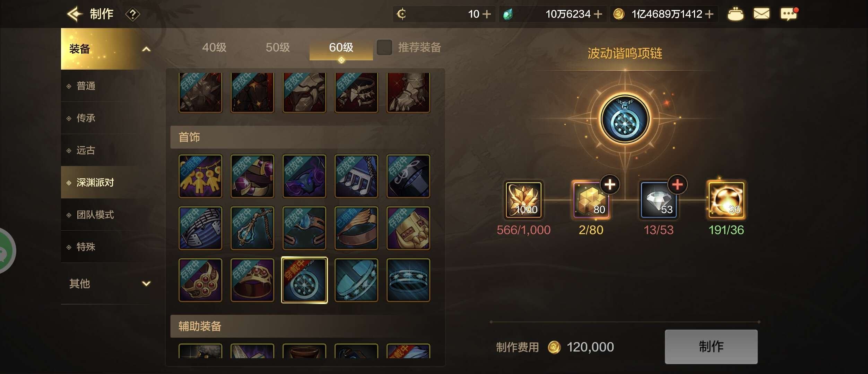This screenshot has width=868, height=374.
Task: Open the mail envelope icon
Action: coord(762,14)
